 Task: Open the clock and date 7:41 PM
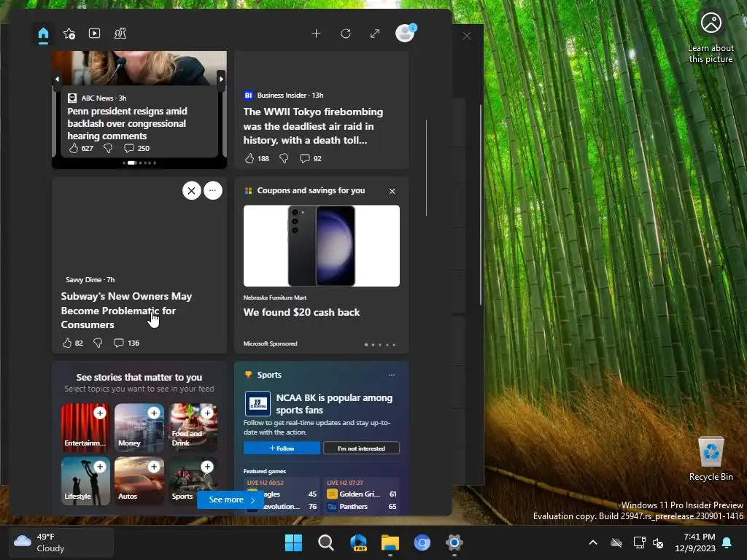pos(695,542)
